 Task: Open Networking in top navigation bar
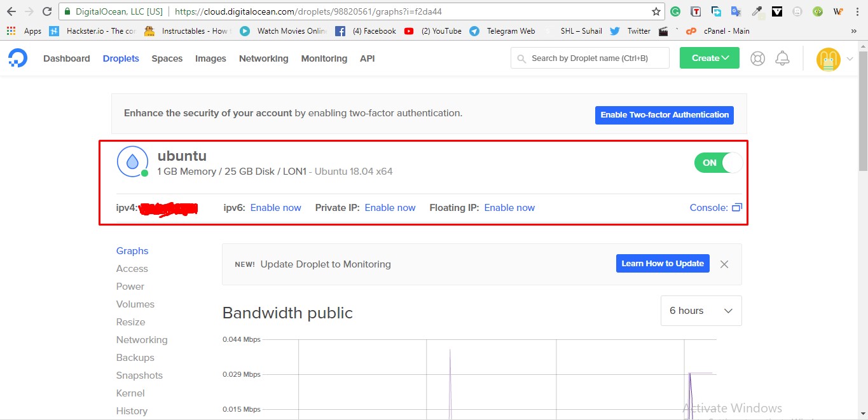click(264, 58)
